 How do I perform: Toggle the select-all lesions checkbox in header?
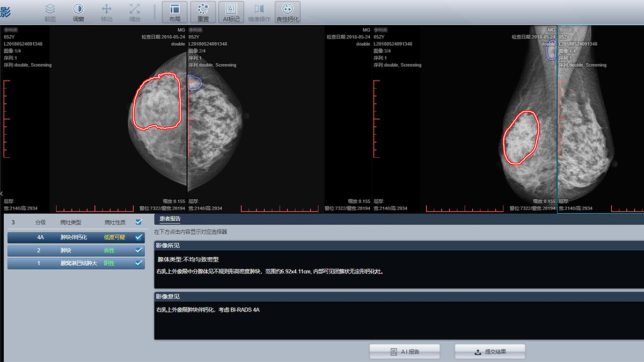pos(139,222)
